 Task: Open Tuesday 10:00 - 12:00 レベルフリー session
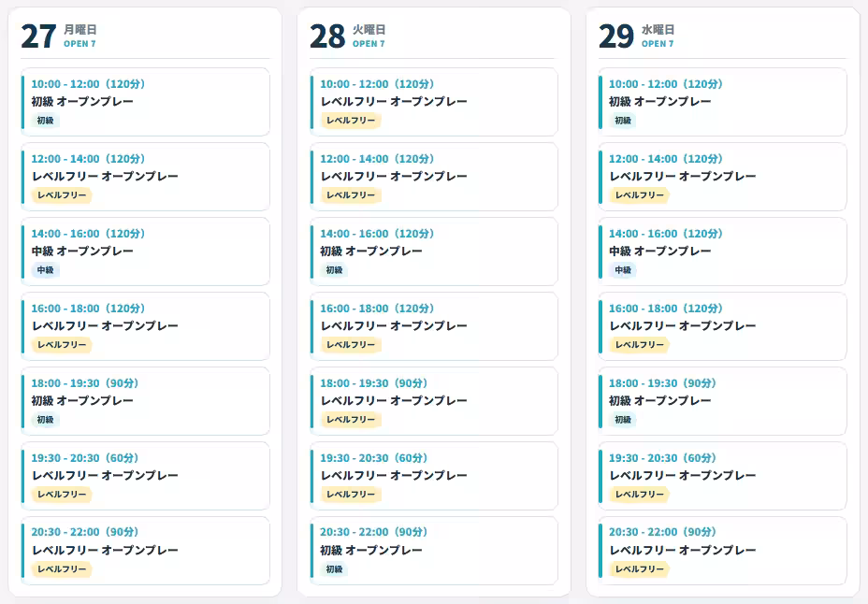click(x=434, y=102)
